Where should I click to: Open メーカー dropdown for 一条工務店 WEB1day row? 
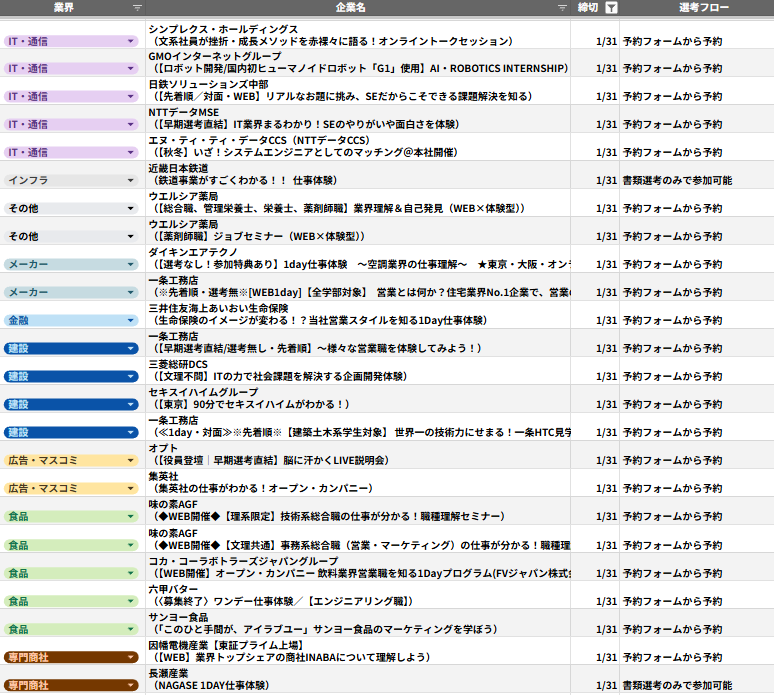click(x=130, y=293)
